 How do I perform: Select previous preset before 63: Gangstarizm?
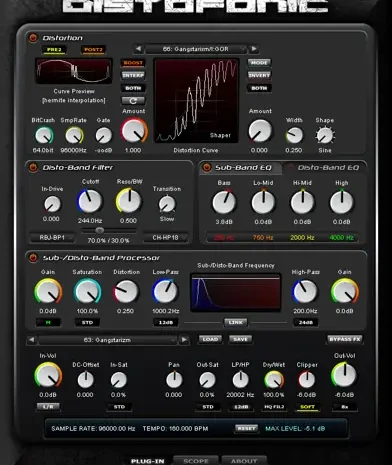[x=31, y=340]
